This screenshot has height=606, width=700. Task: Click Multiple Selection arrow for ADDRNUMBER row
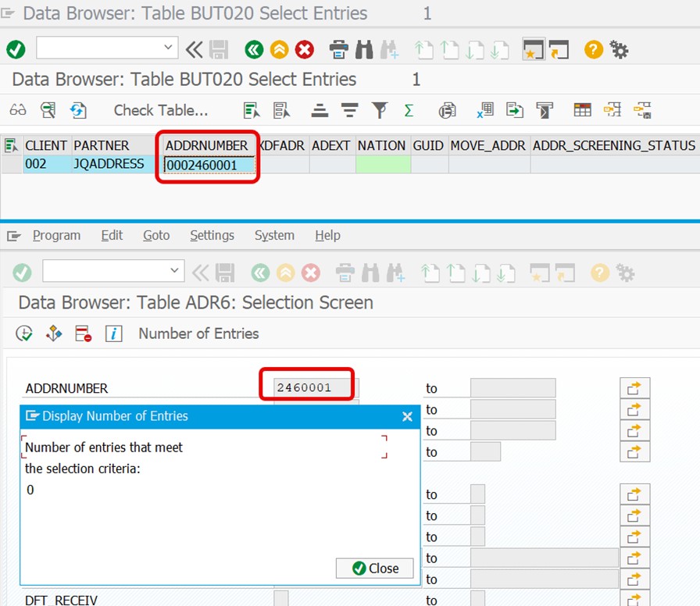[634, 388]
